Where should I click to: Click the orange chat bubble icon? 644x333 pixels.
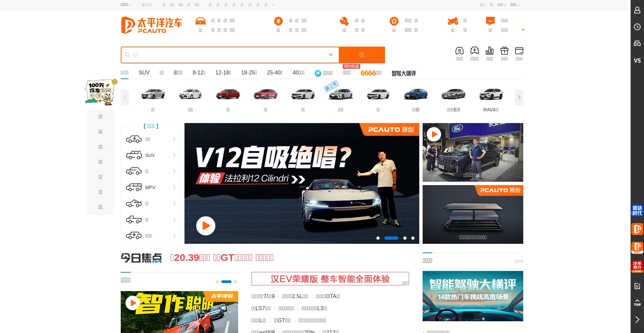pos(490,21)
